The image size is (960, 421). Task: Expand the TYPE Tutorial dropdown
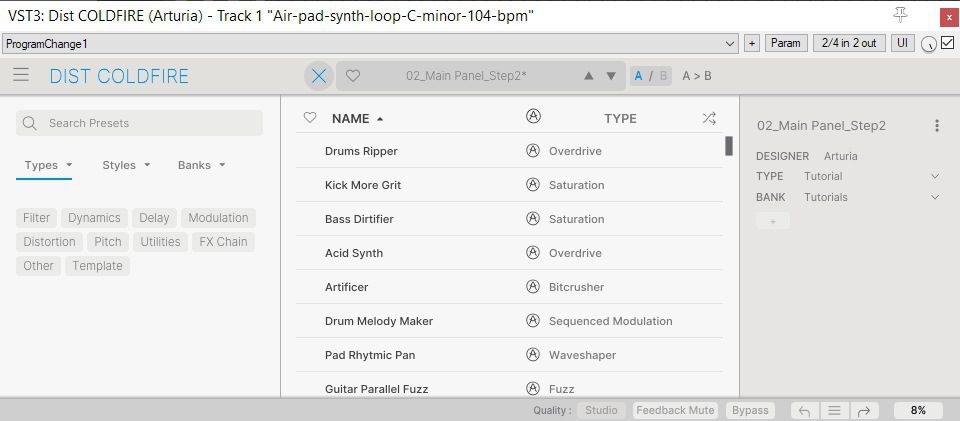[935, 176]
